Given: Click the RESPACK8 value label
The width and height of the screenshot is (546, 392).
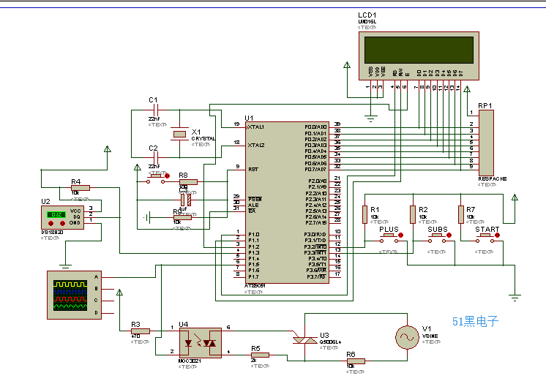Looking at the screenshot, I should 493,178.
